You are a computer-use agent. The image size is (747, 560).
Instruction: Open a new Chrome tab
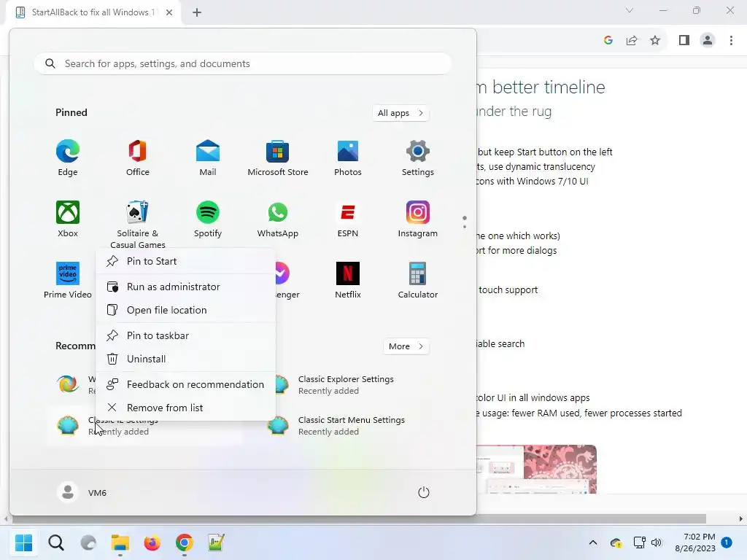(x=197, y=12)
